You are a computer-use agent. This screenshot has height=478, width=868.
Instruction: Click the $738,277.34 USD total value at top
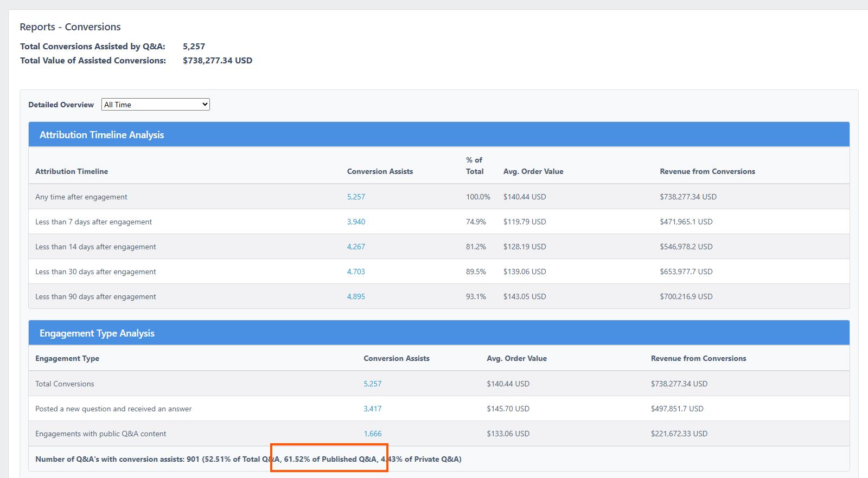tap(217, 61)
